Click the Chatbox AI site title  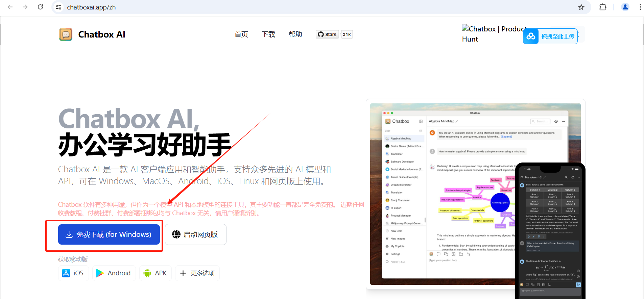point(102,34)
